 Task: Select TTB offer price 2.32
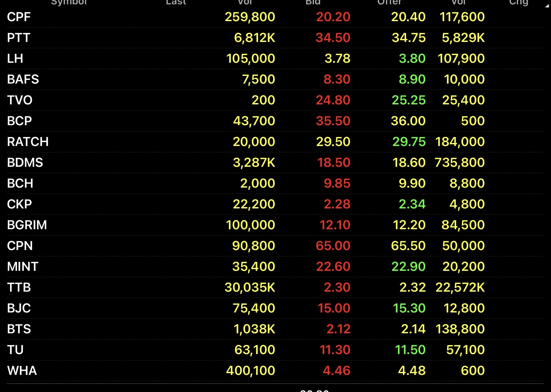pos(413,287)
